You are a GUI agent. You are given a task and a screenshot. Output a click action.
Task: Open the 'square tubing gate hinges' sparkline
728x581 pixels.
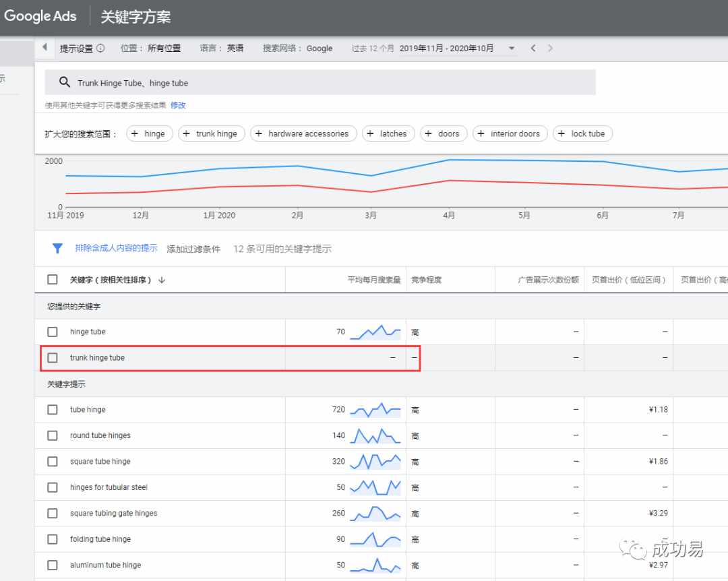click(x=375, y=513)
